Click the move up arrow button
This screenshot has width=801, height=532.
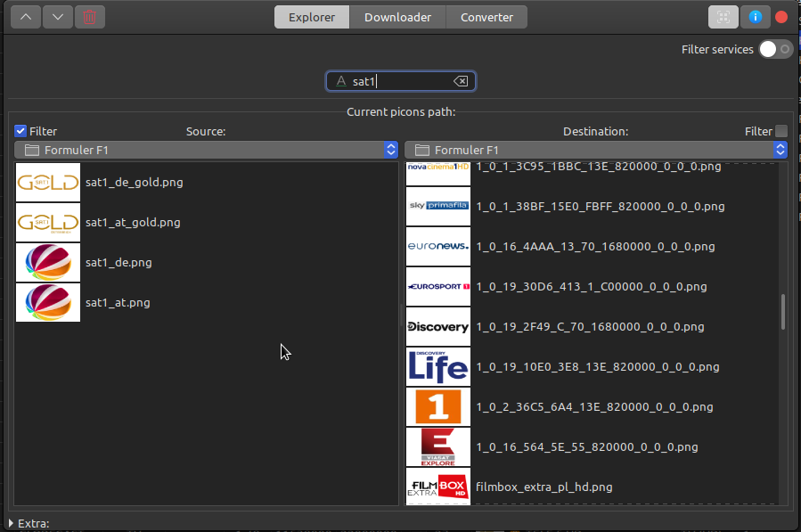(x=26, y=17)
